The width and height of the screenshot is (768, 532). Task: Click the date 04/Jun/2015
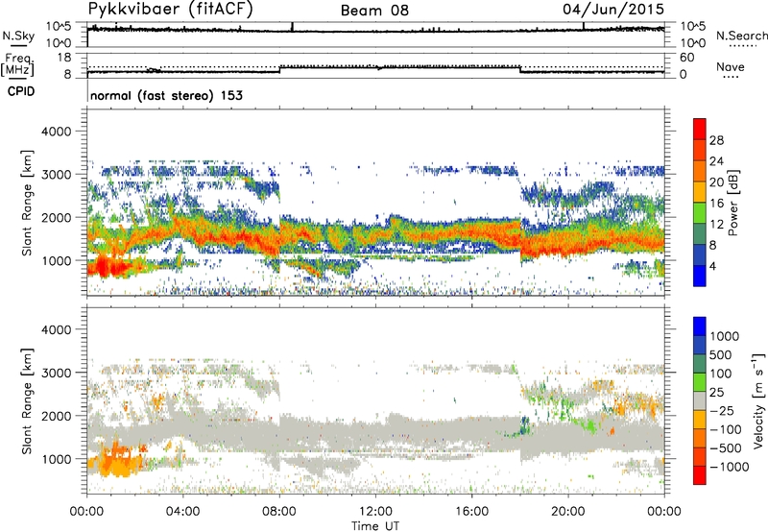point(613,10)
